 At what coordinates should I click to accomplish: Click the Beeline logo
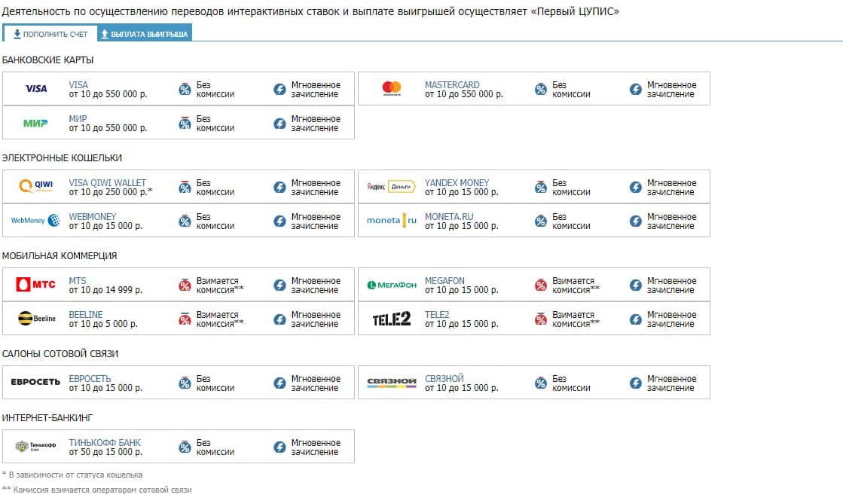(37, 319)
